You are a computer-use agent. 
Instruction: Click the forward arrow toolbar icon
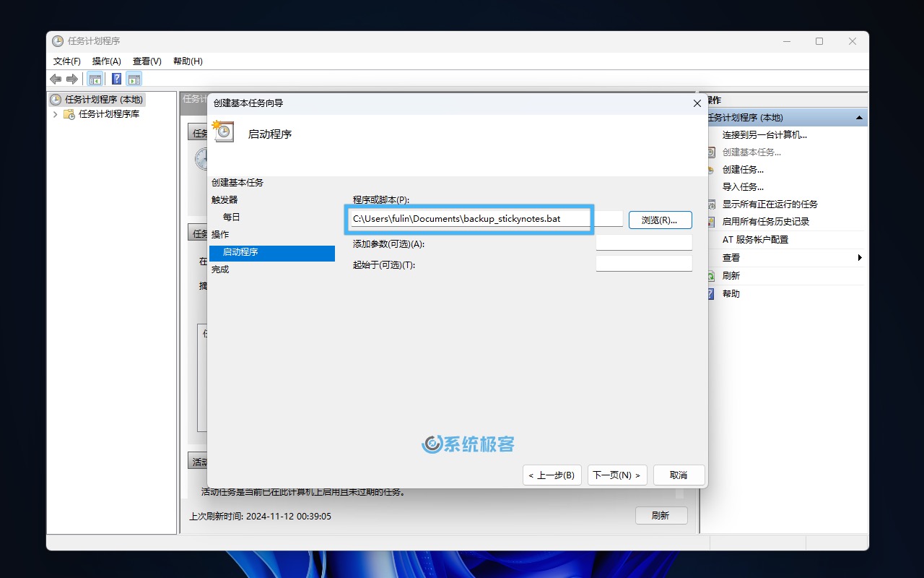click(72, 79)
